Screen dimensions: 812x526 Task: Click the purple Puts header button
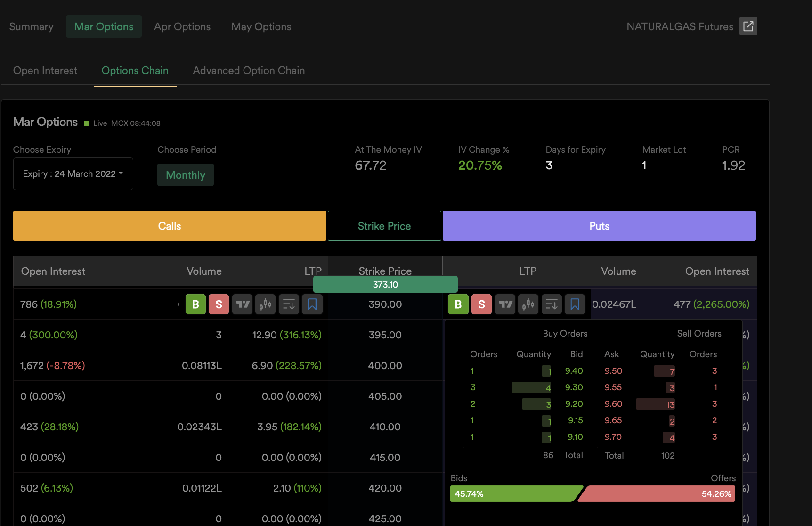tap(599, 226)
